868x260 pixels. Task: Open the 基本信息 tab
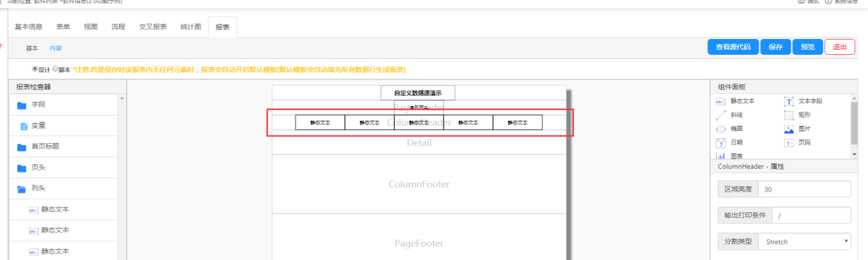click(29, 27)
